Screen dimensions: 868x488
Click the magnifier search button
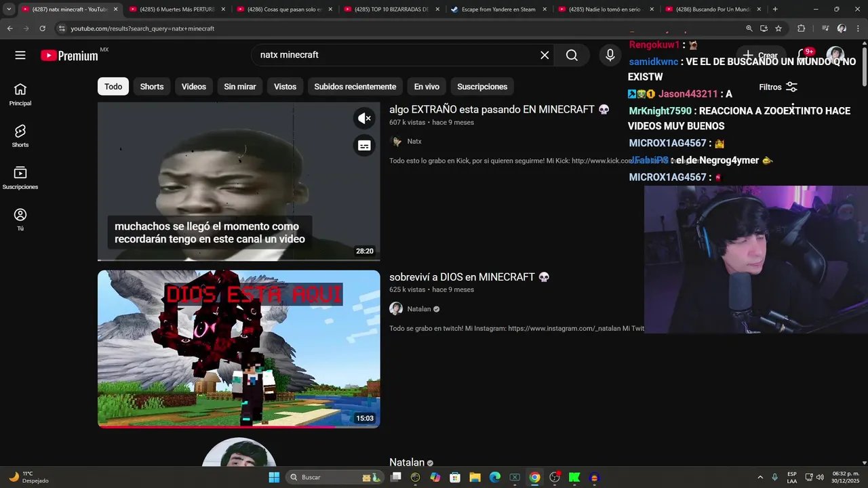(x=572, y=56)
